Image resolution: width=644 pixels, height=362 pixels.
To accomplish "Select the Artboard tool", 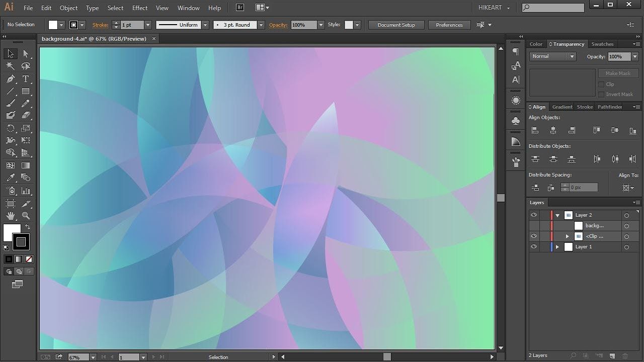I will click(x=11, y=204).
